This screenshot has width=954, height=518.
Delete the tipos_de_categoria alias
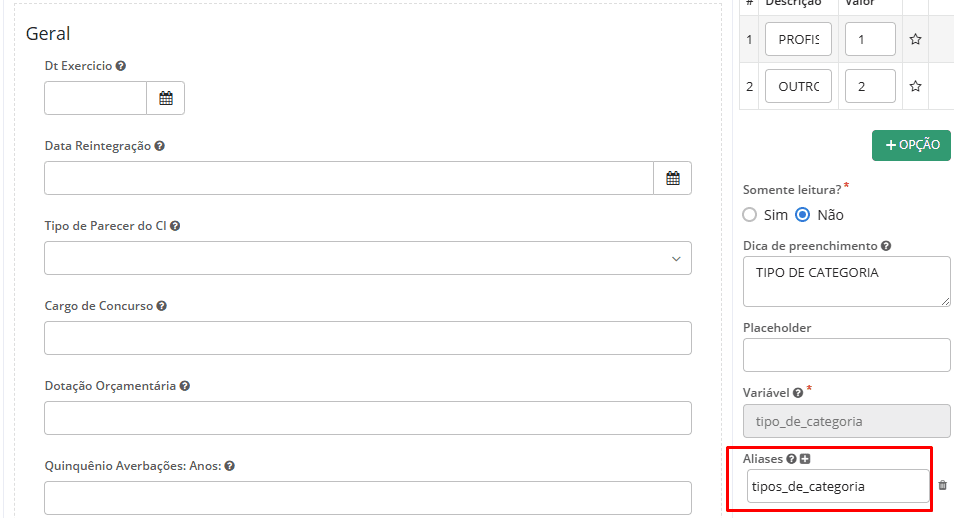942,486
